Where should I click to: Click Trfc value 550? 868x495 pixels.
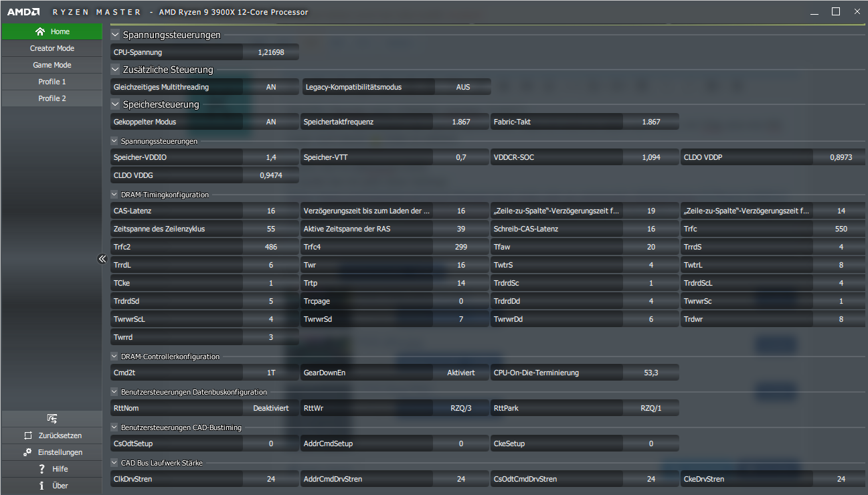pos(841,229)
